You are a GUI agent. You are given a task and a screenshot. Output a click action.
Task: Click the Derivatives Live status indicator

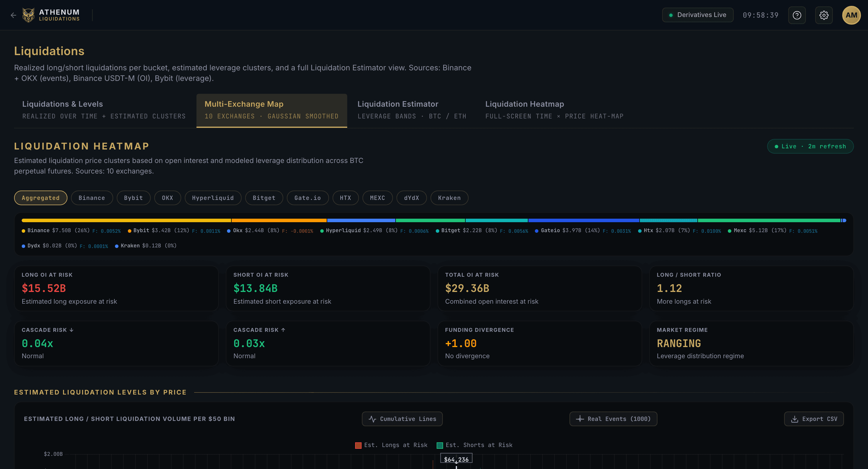pyautogui.click(x=698, y=15)
